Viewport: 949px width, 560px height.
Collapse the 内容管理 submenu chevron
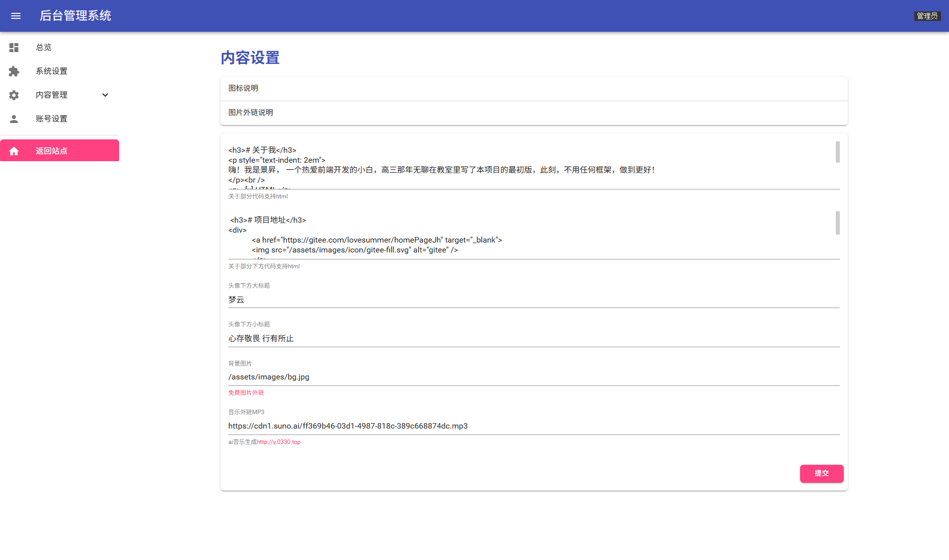click(x=105, y=95)
